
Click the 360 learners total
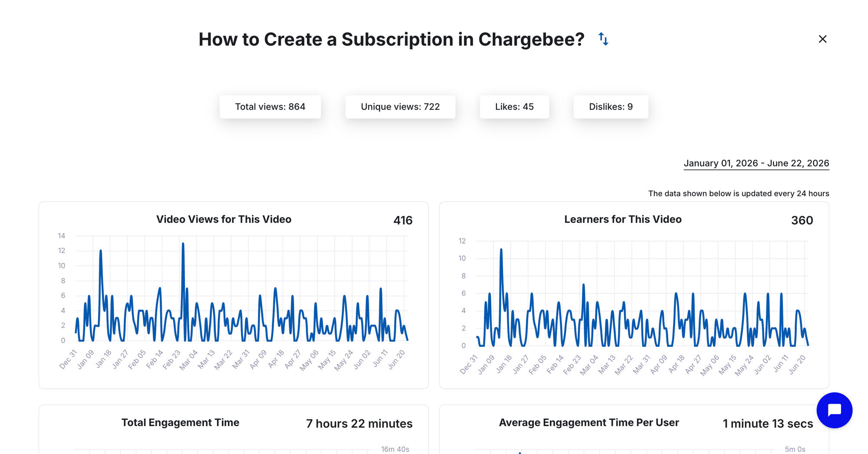click(802, 220)
